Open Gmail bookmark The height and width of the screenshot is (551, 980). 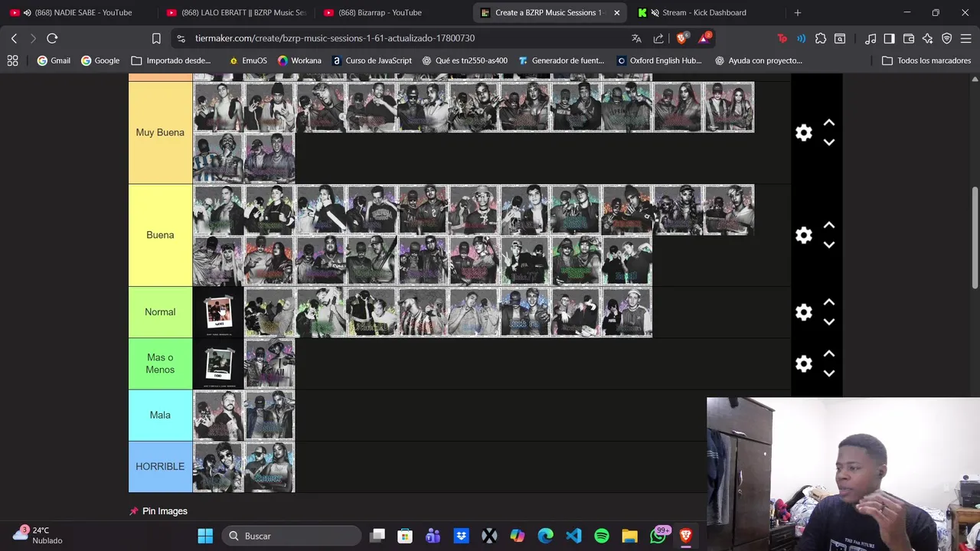click(54, 60)
